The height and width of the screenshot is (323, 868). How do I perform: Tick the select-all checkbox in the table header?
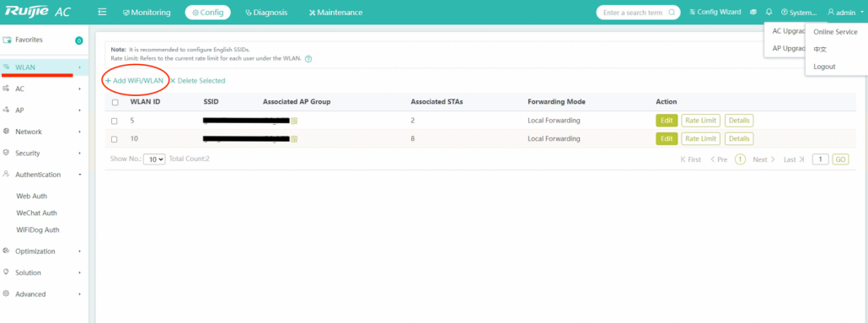click(115, 103)
